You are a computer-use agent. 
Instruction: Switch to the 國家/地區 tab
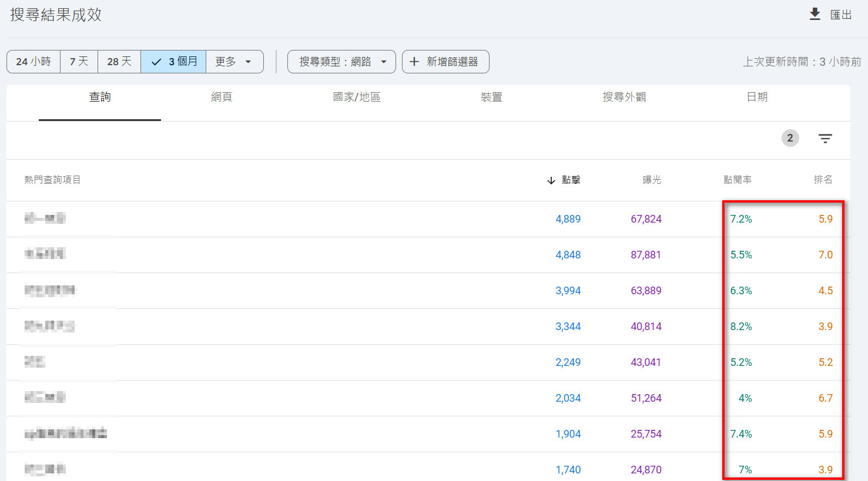click(x=356, y=97)
